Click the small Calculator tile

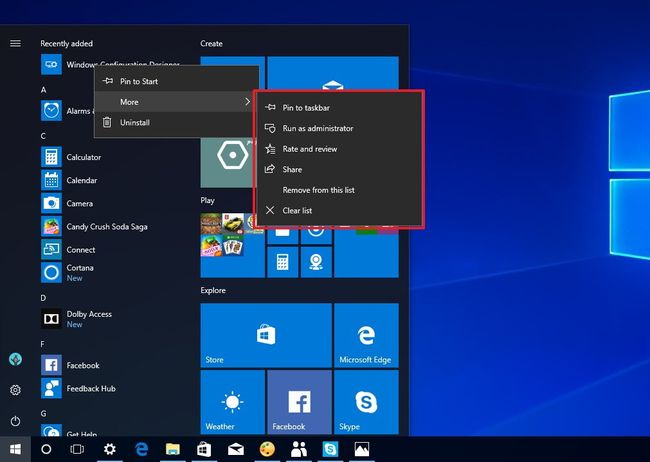pos(283,262)
